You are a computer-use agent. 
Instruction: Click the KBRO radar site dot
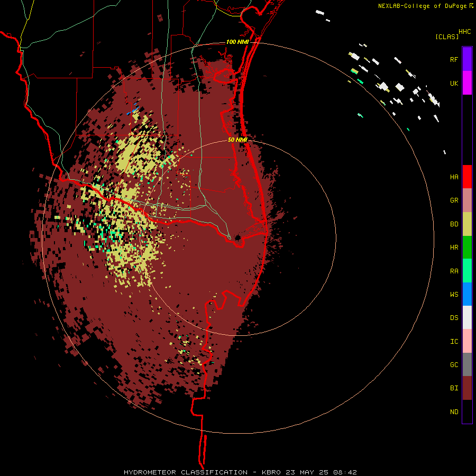(x=237, y=237)
